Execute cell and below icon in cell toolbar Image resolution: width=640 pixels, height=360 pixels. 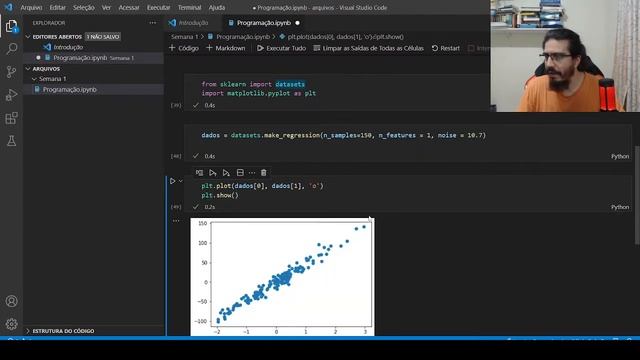pos(226,173)
